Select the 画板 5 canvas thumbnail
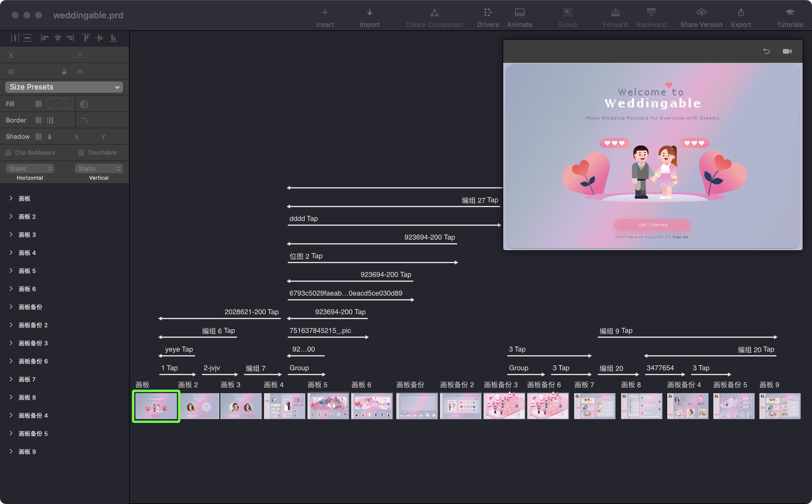Viewport: 812px width, 504px height. (x=328, y=406)
